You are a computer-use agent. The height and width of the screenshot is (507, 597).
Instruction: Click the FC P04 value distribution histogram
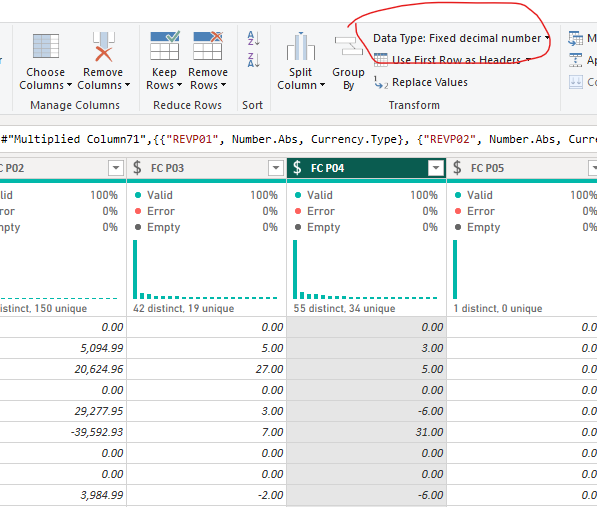[x=366, y=269]
